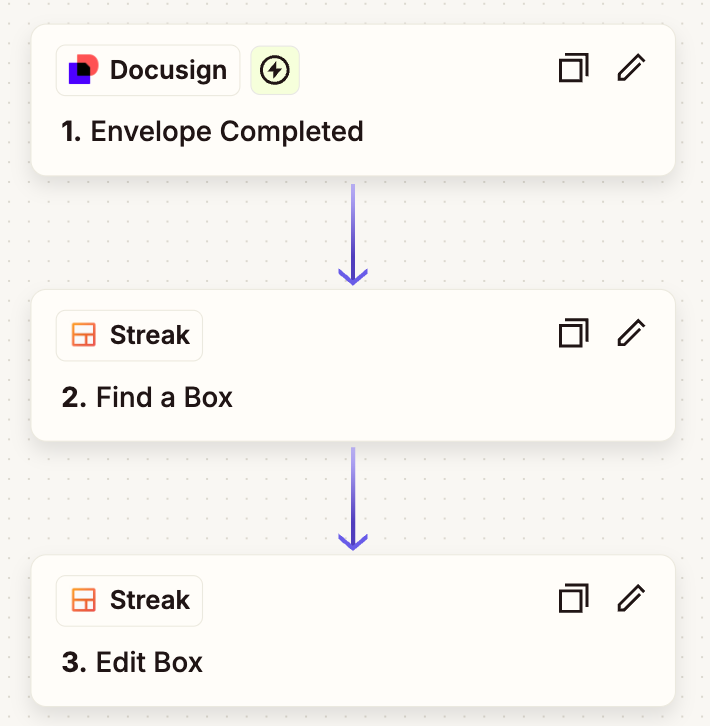This screenshot has width=710, height=726.
Task: Click the instant trigger lightning bolt icon
Action: (x=275, y=70)
